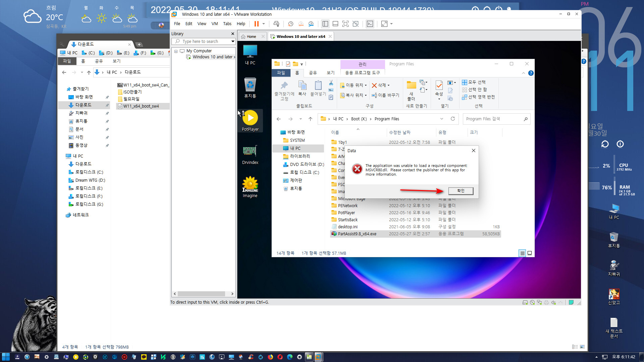Click back arrow in Program Files window
The height and width of the screenshot is (362, 644).
click(279, 119)
